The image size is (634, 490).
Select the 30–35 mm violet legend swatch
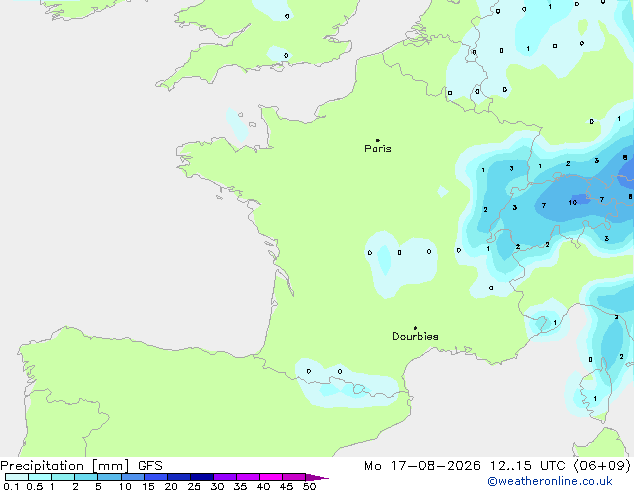point(225,477)
